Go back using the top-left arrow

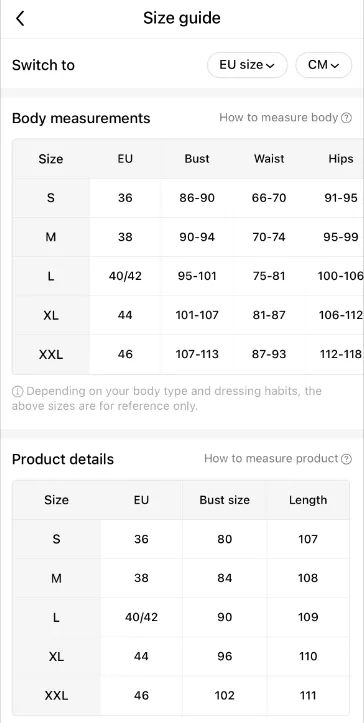[x=20, y=18]
